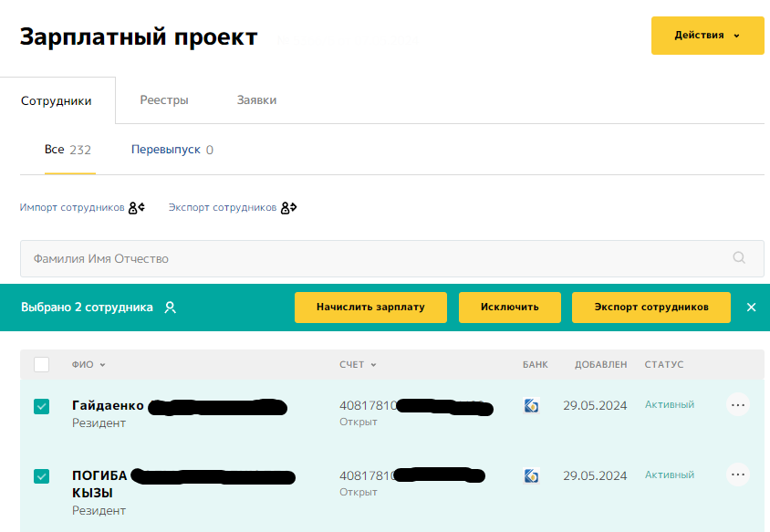
Task: Toggle the select-all header checkbox
Action: 41,365
